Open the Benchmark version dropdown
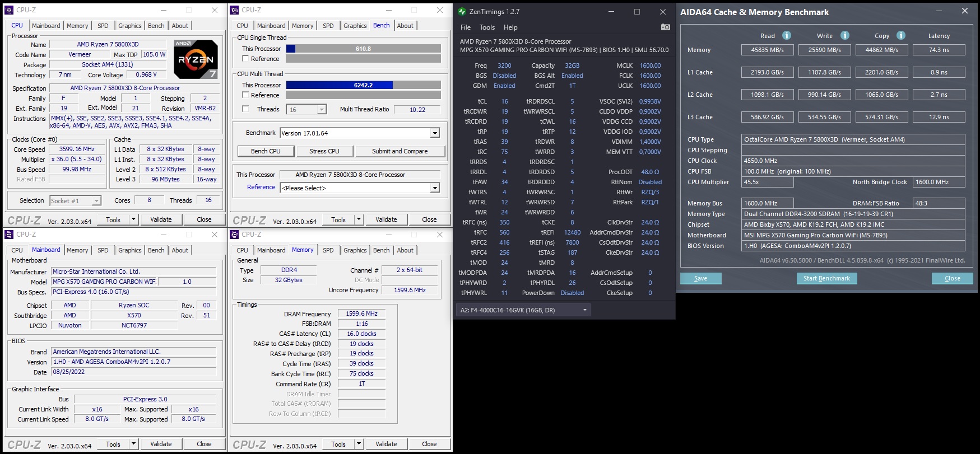Screen dimensions: 980x454 [435, 133]
